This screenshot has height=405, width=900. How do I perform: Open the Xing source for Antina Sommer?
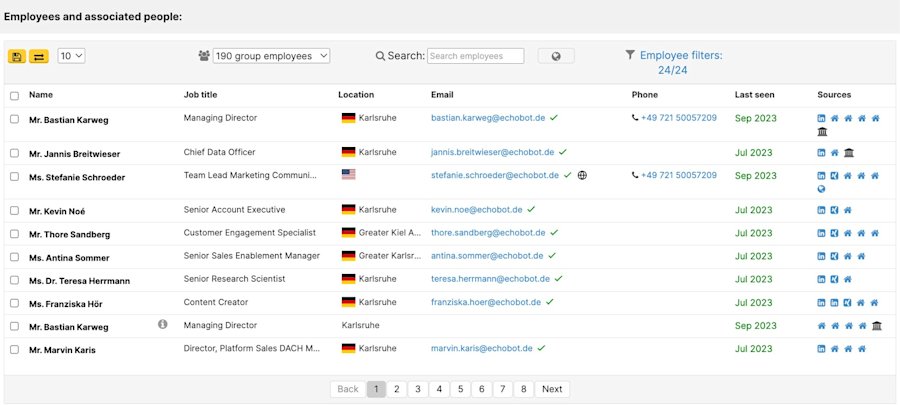click(835, 256)
